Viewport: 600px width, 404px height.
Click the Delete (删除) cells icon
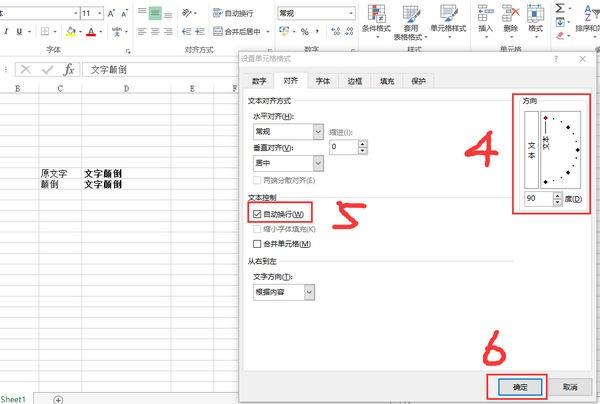(510, 15)
